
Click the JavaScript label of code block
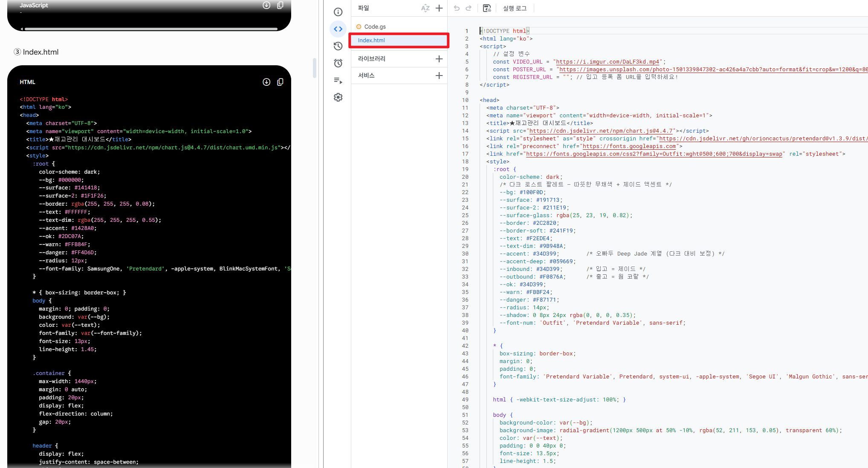(34, 5)
